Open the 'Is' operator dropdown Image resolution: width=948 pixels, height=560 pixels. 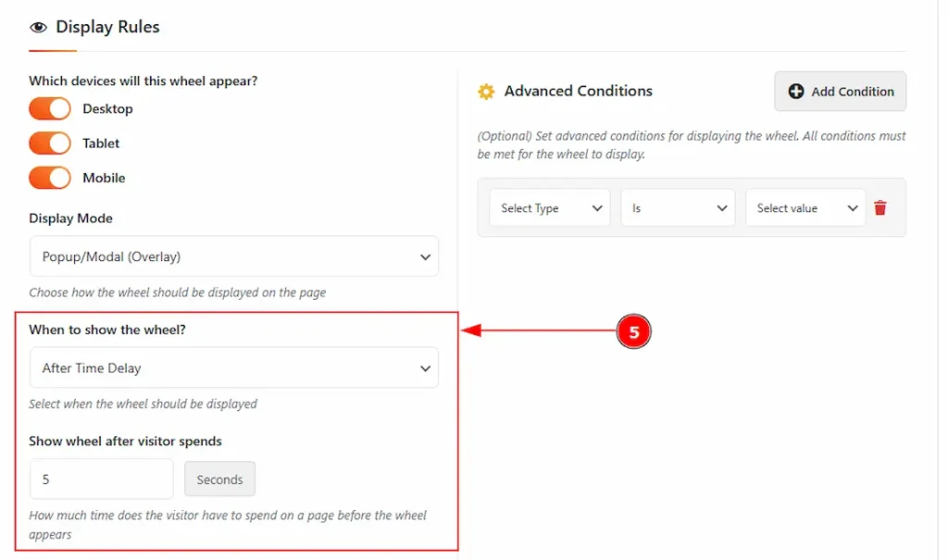tap(678, 208)
